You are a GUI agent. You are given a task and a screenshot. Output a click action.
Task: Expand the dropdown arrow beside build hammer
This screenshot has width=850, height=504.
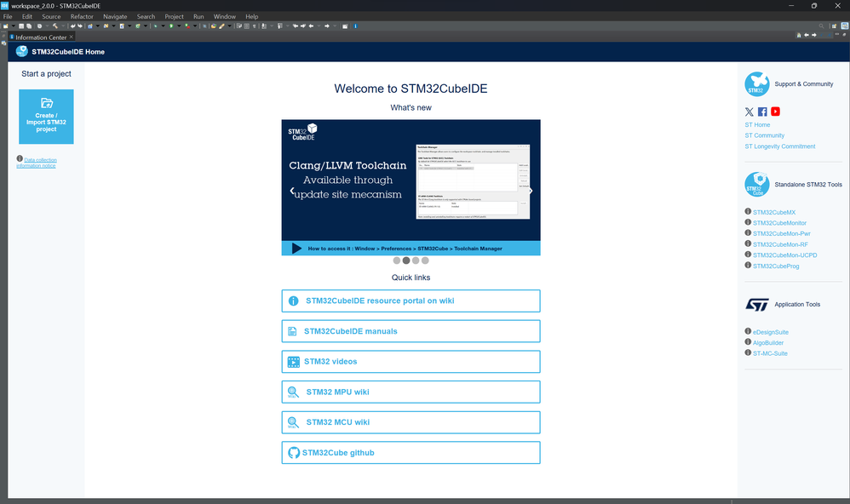pyautogui.click(x=63, y=26)
